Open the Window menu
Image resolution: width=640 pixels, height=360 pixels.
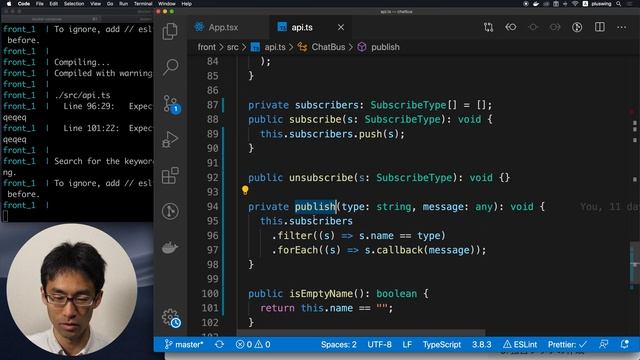(167, 4)
